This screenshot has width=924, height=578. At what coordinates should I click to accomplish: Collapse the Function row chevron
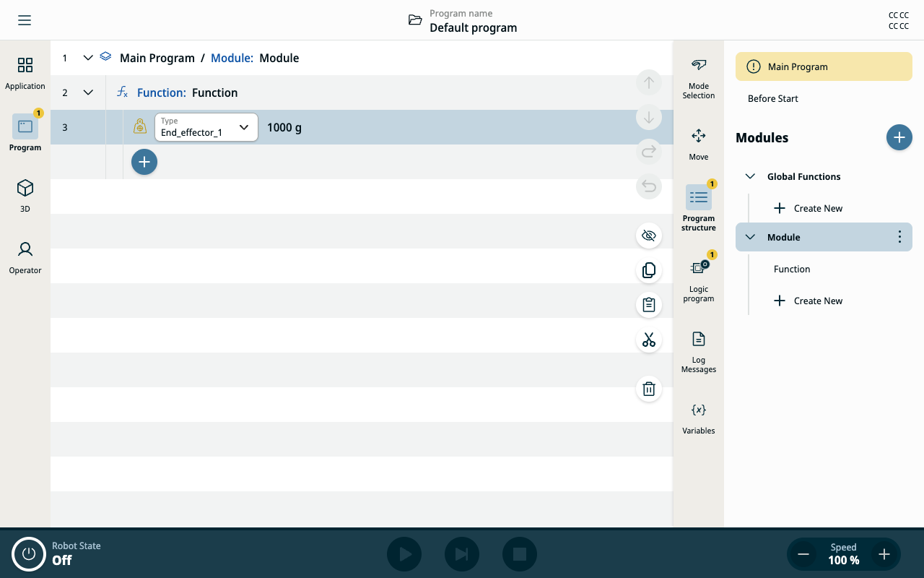[88, 92]
